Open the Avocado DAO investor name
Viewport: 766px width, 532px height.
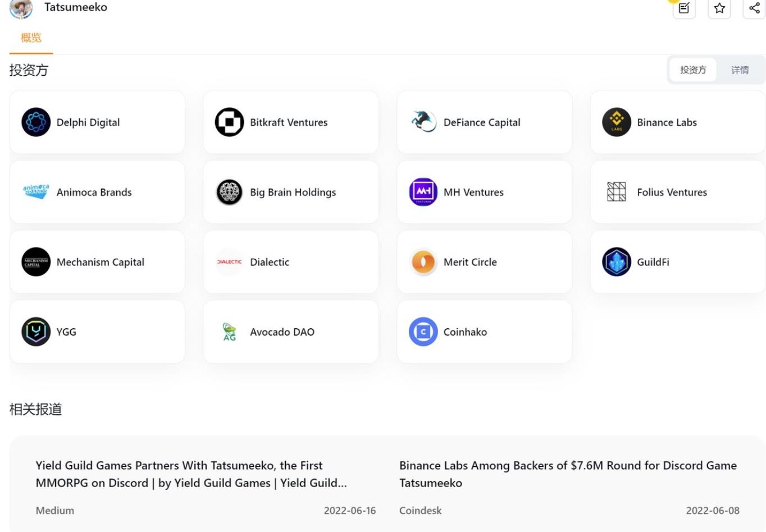pos(282,332)
